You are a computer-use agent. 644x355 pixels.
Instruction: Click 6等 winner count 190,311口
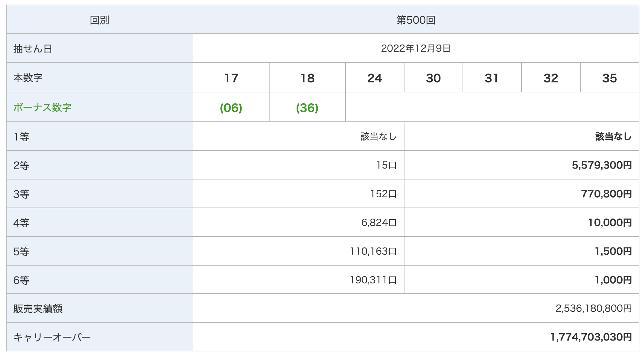click(x=373, y=280)
